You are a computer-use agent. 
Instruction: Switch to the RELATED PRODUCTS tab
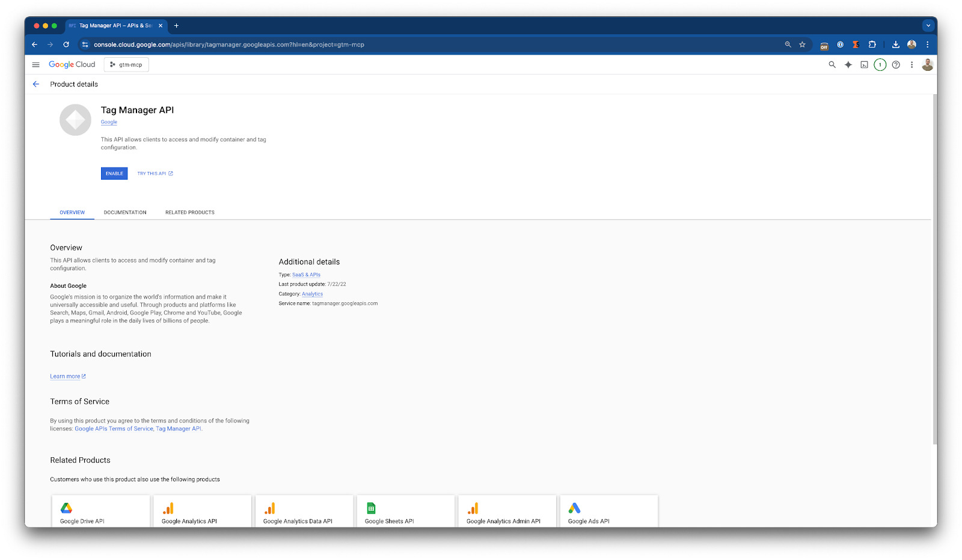pyautogui.click(x=190, y=213)
